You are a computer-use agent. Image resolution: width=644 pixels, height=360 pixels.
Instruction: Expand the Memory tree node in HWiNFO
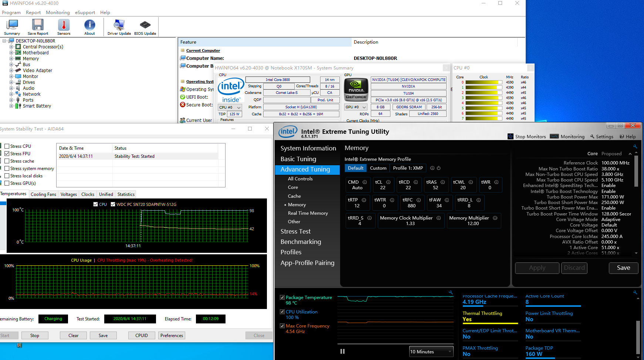[11, 59]
